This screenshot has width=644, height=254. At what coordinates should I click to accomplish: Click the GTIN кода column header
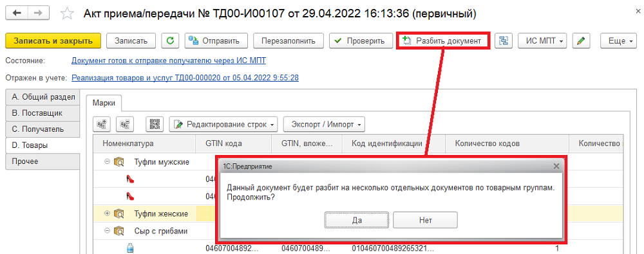(234, 143)
